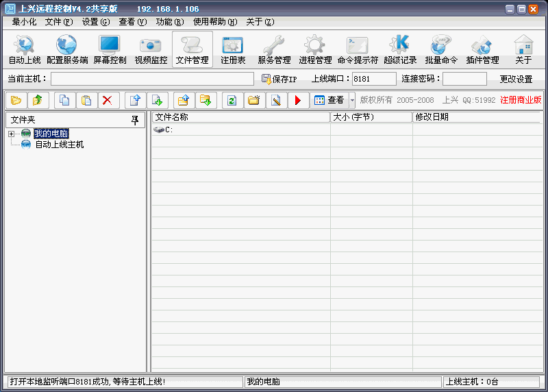
Task: Open the 超级记录 keylogger tool
Action: pyautogui.click(x=400, y=49)
